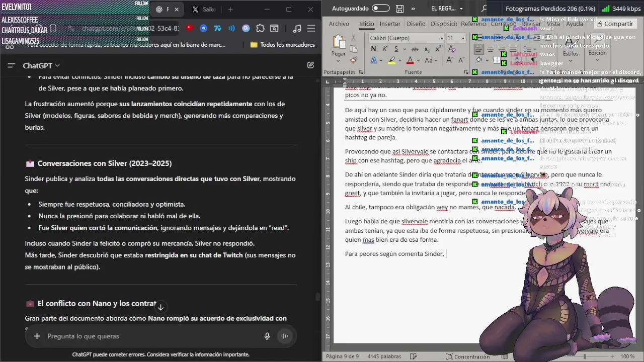Image resolution: width=644 pixels, height=362 pixels.
Task: Click the spelling proofing icon in status bar
Action: pos(413,356)
